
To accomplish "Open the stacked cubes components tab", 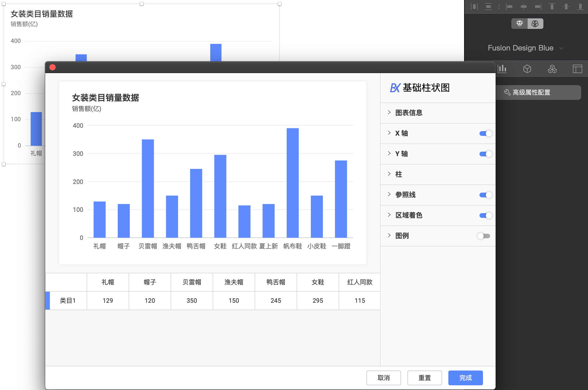I will click(552, 69).
